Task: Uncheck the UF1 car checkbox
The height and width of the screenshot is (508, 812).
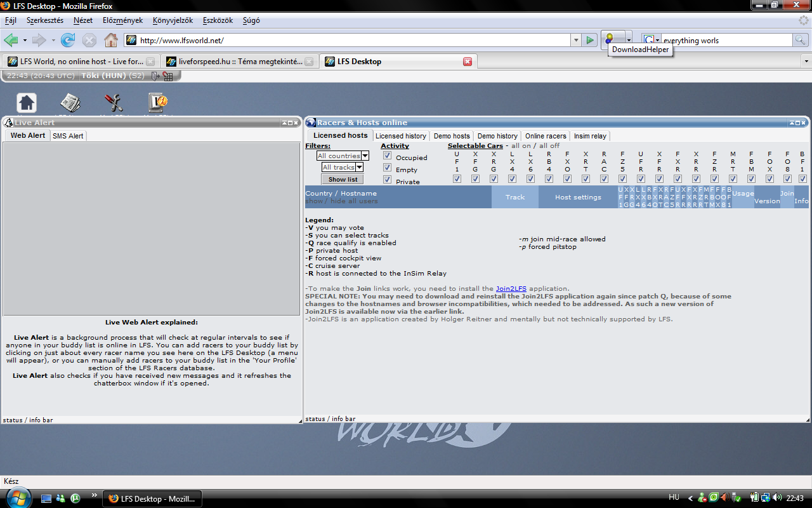Action: coord(457,179)
